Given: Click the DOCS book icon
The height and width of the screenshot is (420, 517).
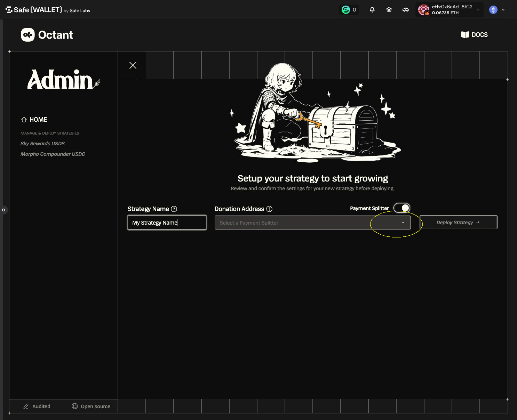Looking at the screenshot, I should tap(465, 35).
